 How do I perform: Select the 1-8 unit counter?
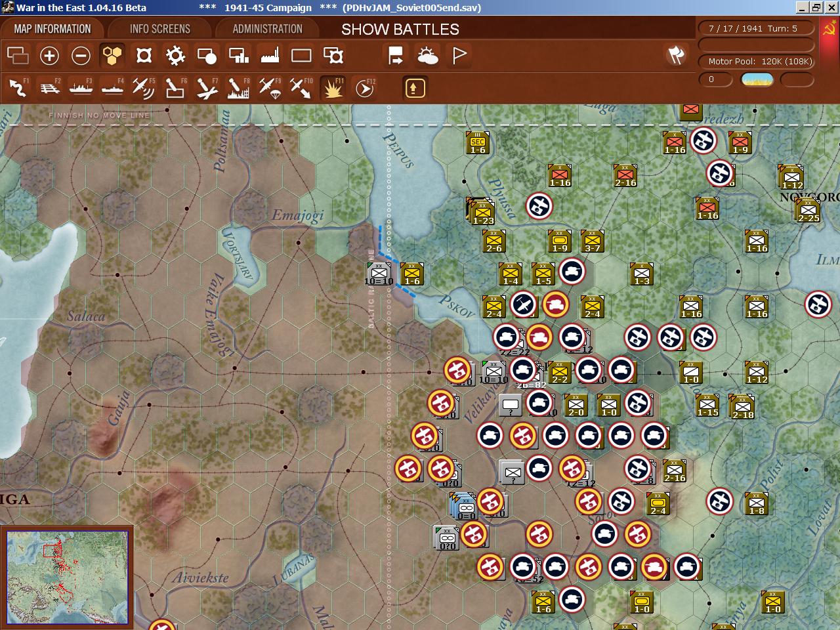pos(756,504)
